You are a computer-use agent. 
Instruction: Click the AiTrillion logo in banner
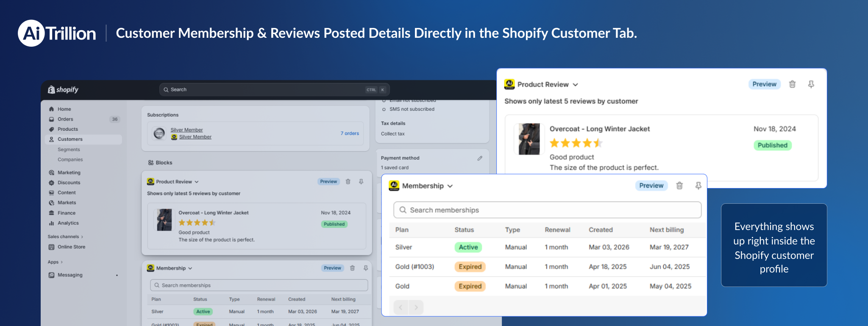(x=57, y=33)
